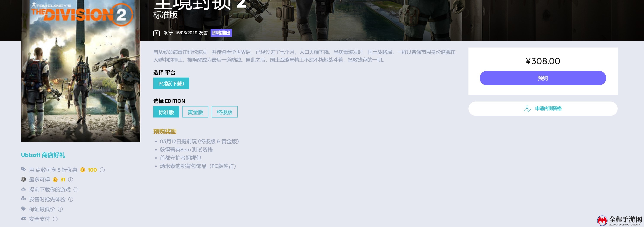The image size is (644, 227).
Task: Click the game description paragraph
Action: coord(304,56)
